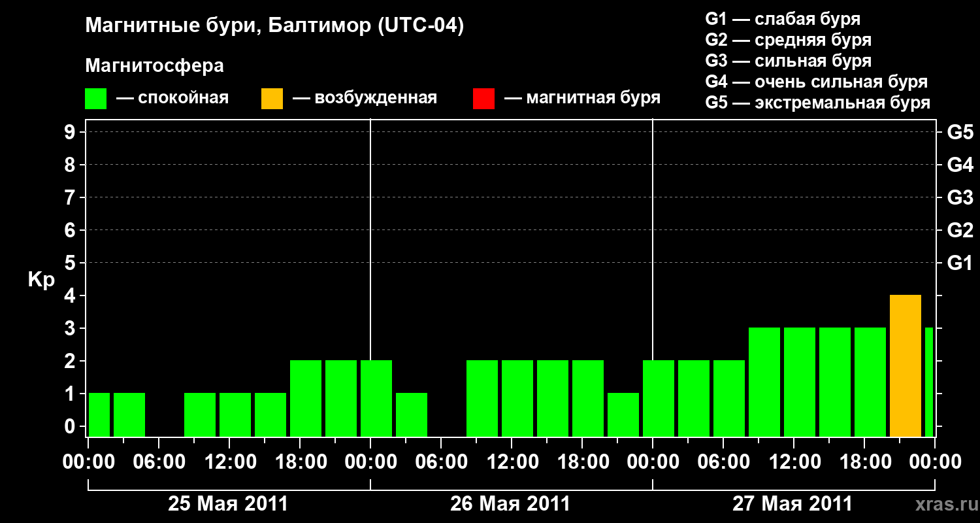Click the G1 storm level axis label
Image resolution: width=980 pixels, height=523 pixels.
[x=960, y=263]
